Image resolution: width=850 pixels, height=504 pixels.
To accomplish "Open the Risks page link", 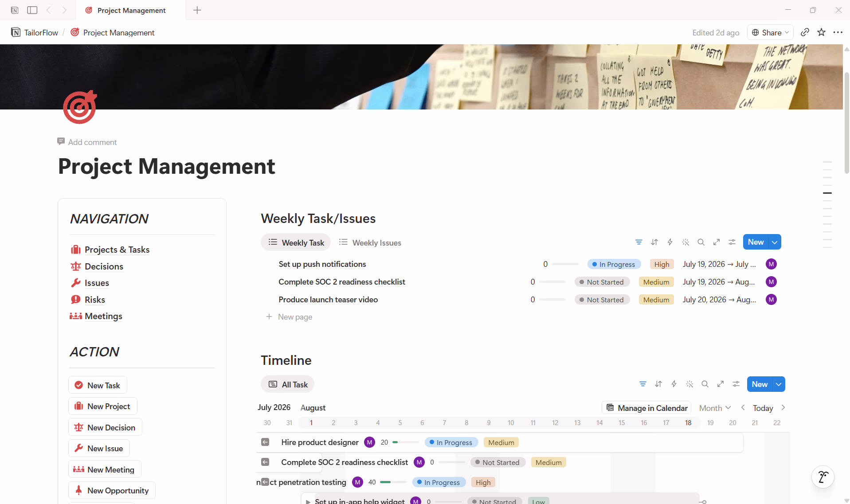I will (x=95, y=300).
